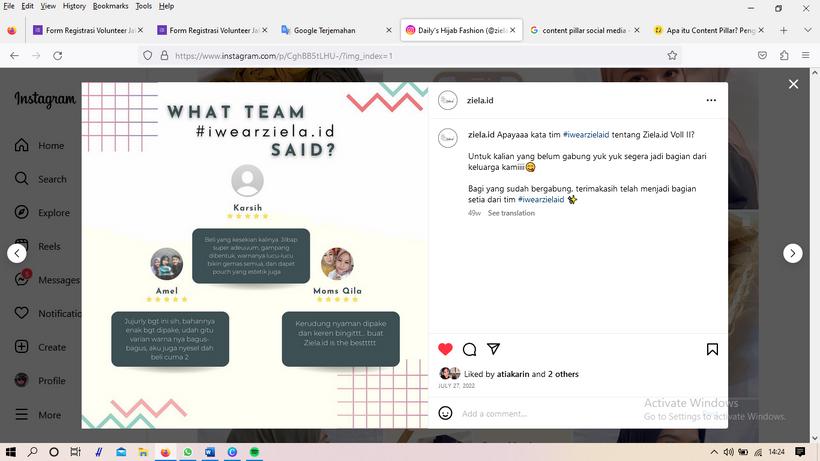Image resolution: width=820 pixels, height=461 pixels.
Task: Click the comment bubble icon
Action: click(x=470, y=349)
